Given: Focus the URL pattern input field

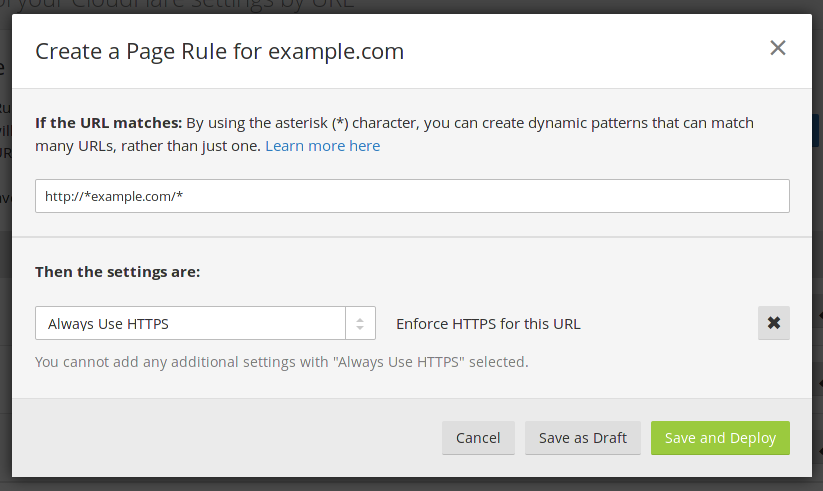Looking at the screenshot, I should point(412,196).
